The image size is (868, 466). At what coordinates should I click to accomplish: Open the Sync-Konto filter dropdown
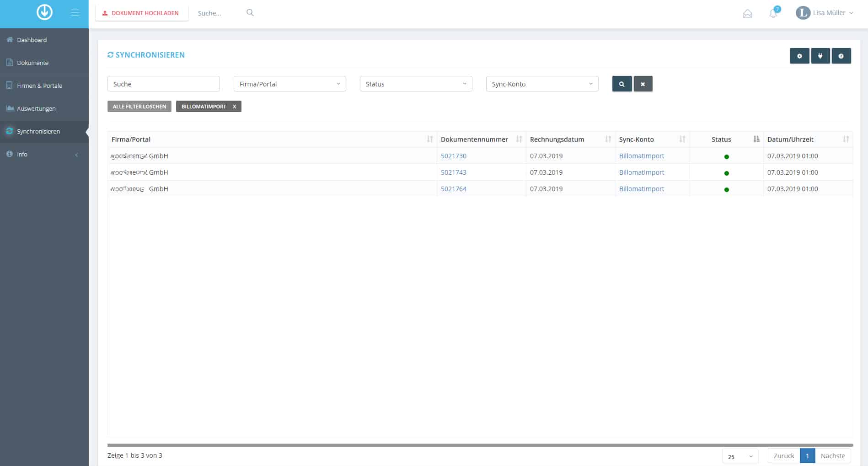[x=542, y=84]
